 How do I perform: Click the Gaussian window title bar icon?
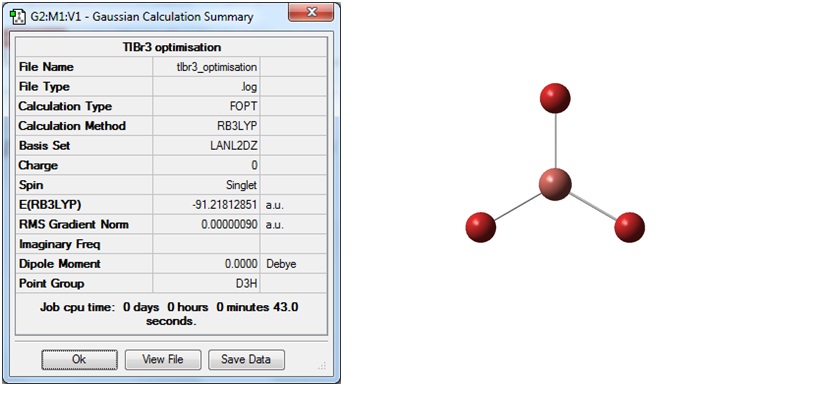pyautogui.click(x=18, y=17)
